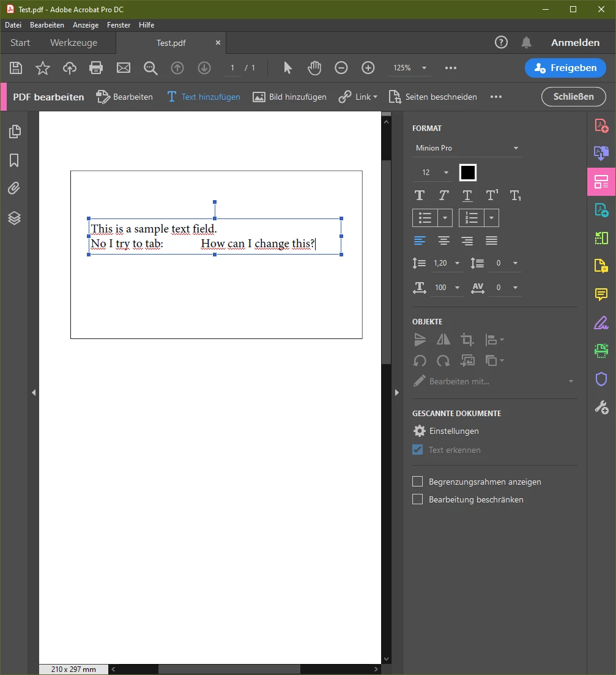Open the Hilfe menu
The height and width of the screenshot is (675, 616).
pyautogui.click(x=147, y=25)
